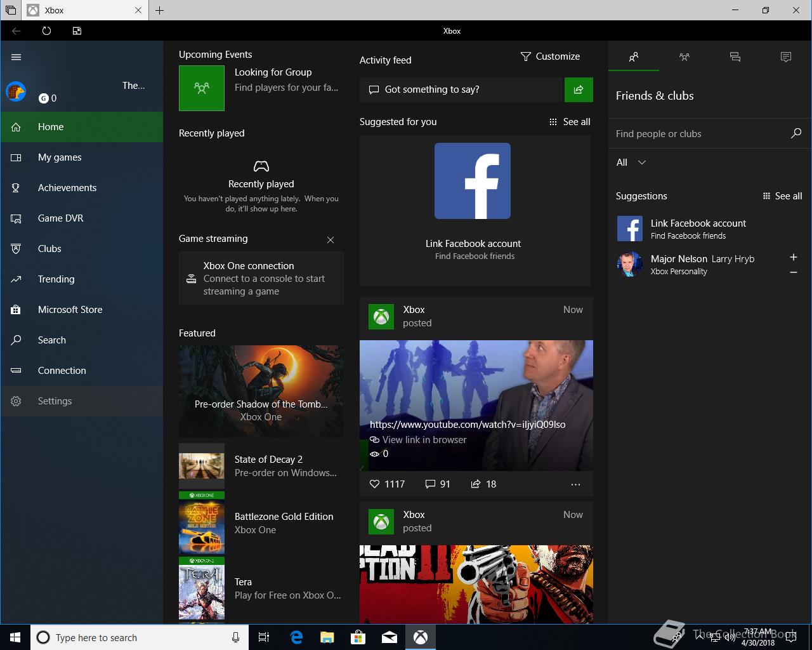Screen dimensions: 812x650
Task: Open comments on the first post
Action: pyautogui.click(x=438, y=484)
